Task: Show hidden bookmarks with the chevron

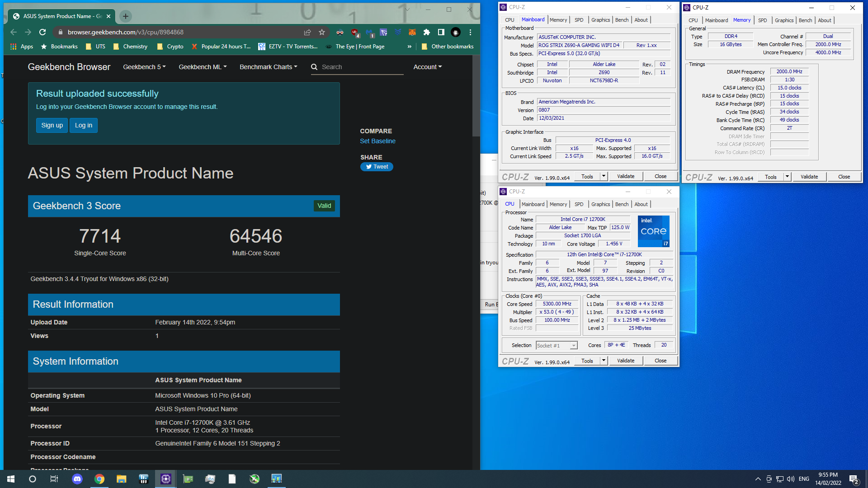Action: click(x=409, y=47)
